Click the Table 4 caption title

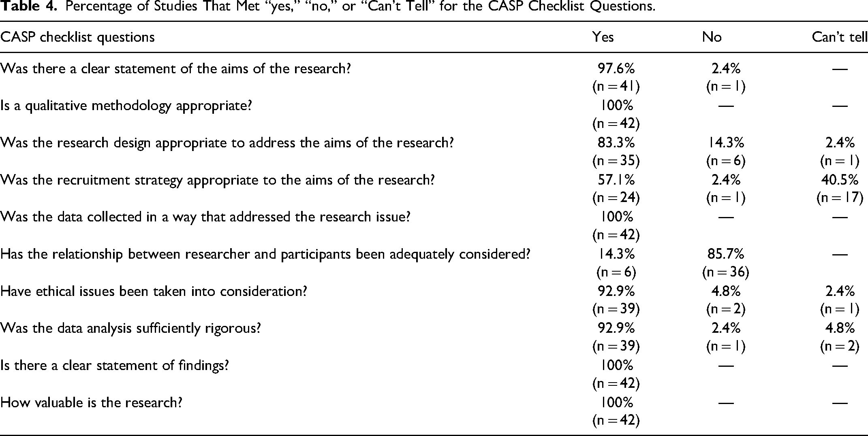click(327, 7)
